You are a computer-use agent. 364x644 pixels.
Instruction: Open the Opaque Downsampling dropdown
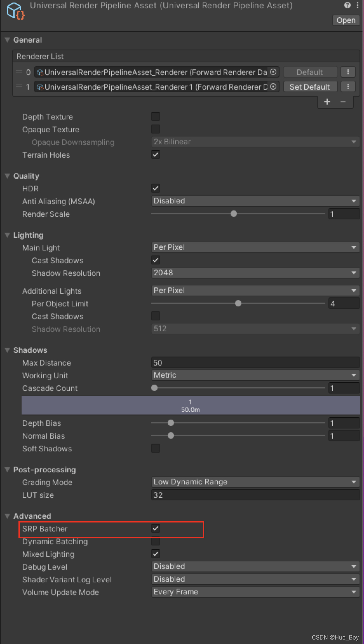pos(255,142)
